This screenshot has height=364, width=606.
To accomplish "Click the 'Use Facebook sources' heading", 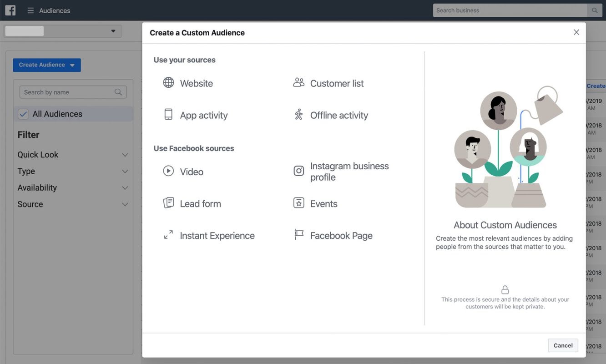I will click(194, 148).
